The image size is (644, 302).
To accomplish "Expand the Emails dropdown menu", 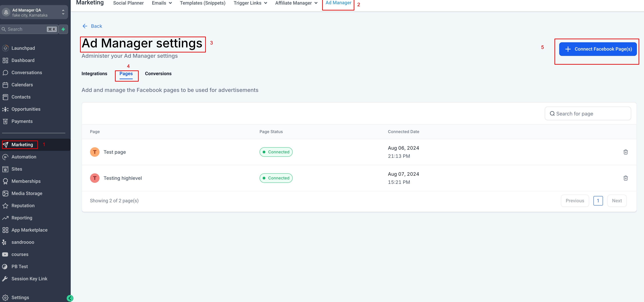I will [x=162, y=3].
